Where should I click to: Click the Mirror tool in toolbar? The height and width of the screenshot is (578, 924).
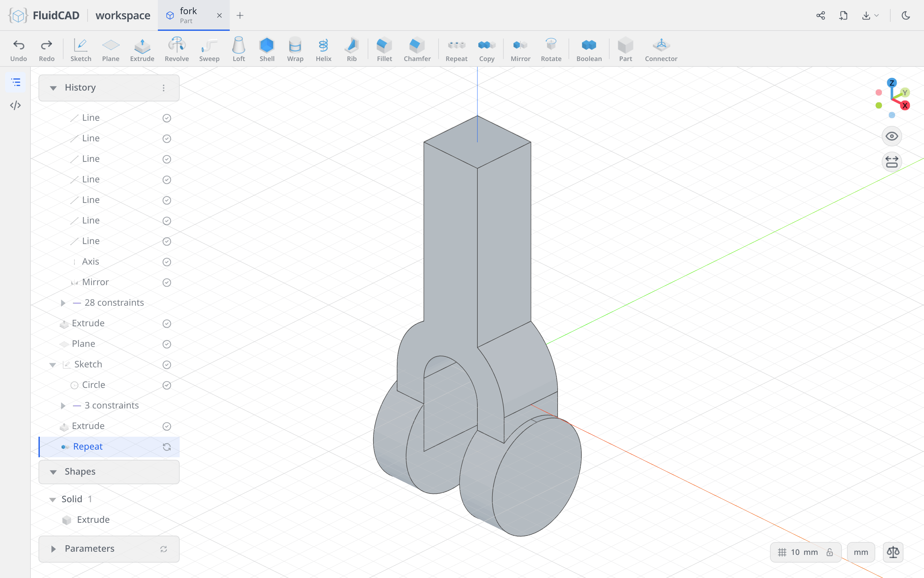[520, 50]
